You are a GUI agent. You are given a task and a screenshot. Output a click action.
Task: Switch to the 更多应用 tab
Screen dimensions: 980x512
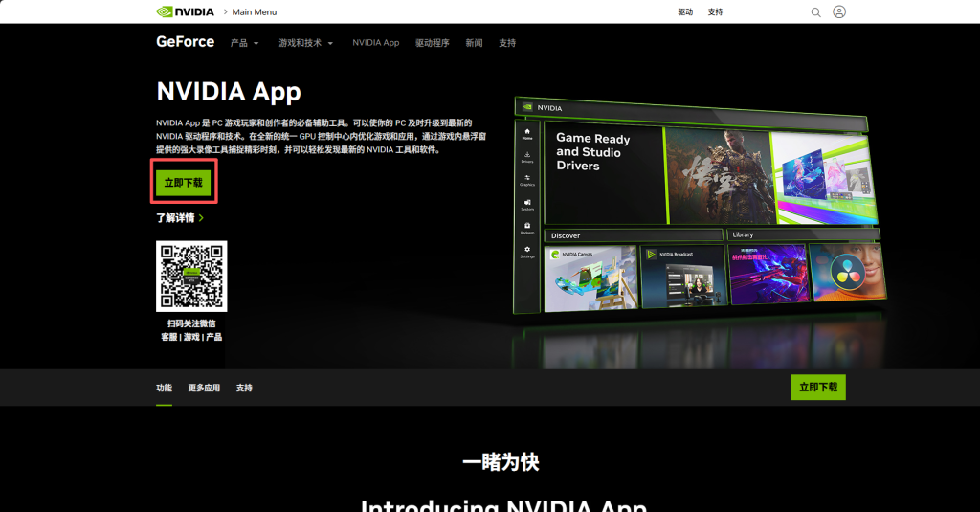[x=204, y=388]
